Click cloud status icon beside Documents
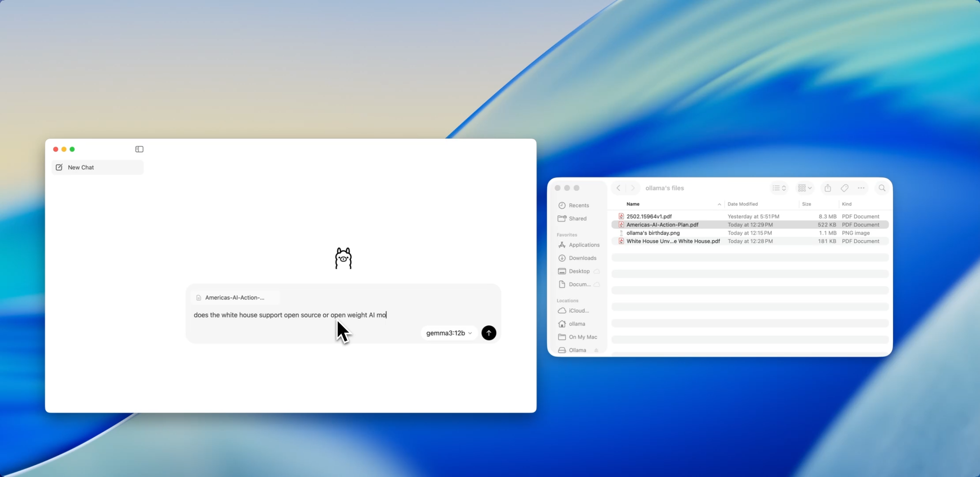This screenshot has width=980, height=477. [x=597, y=284]
